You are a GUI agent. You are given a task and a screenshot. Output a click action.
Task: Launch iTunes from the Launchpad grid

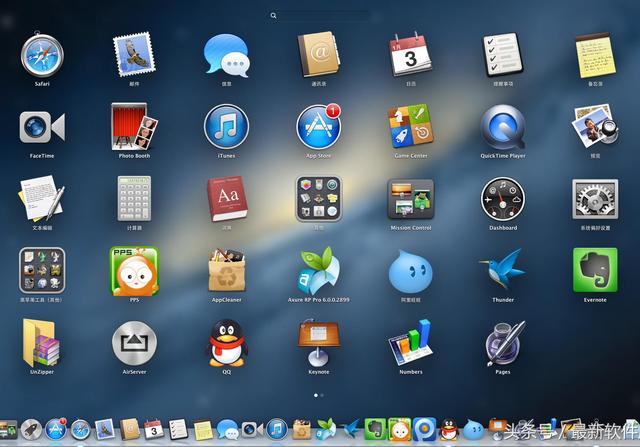pos(227,127)
